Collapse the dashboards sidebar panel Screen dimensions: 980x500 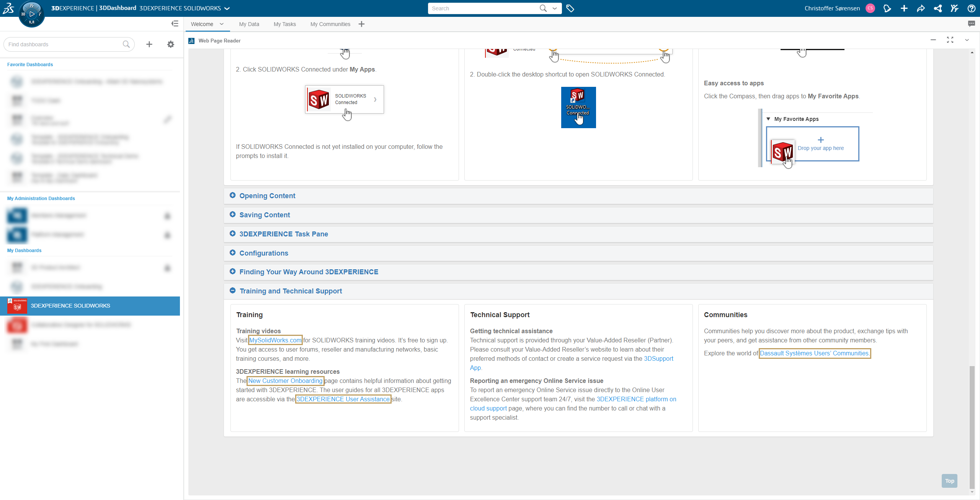175,24
